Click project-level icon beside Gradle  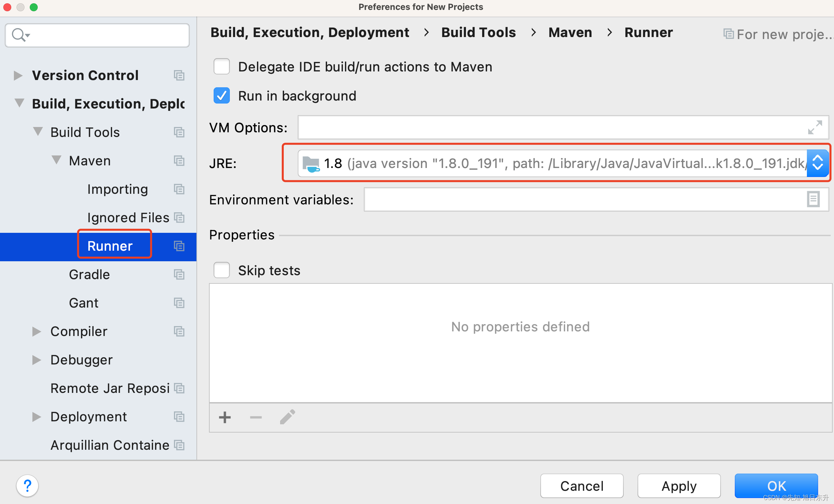click(179, 274)
